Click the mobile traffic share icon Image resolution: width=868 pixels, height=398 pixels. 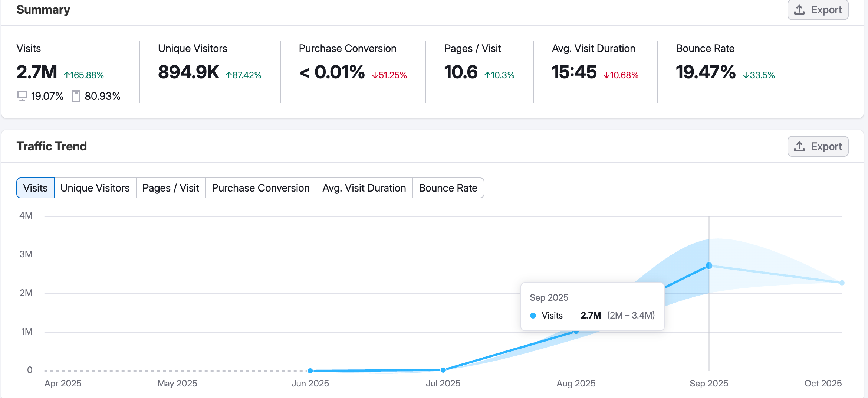tap(76, 96)
